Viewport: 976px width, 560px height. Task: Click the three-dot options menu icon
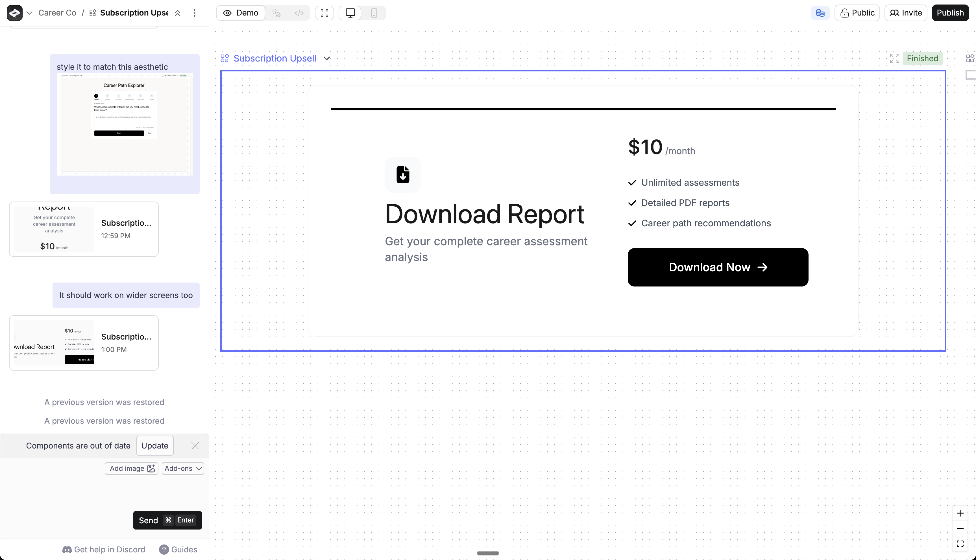[194, 13]
